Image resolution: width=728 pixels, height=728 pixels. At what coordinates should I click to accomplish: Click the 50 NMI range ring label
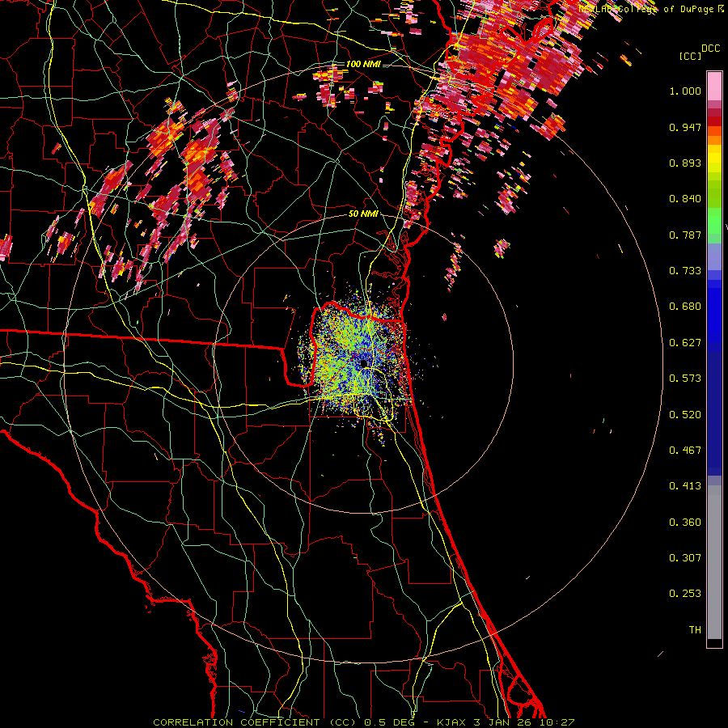click(x=363, y=214)
